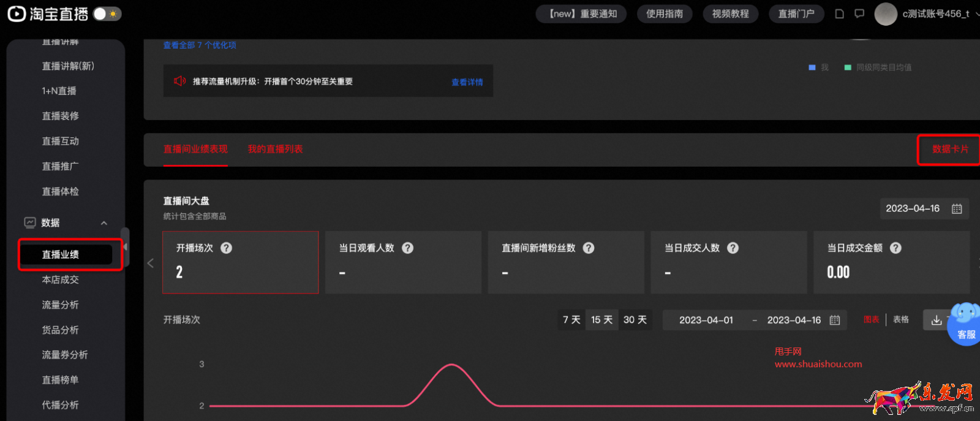The image size is (980, 421).
Task: Open 视频教程 in top bar
Action: click(730, 13)
